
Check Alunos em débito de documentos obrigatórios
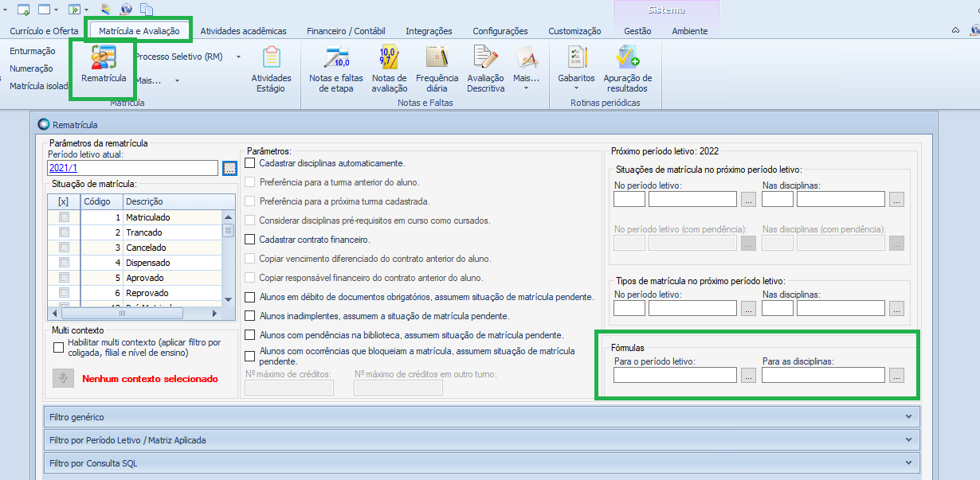pyautogui.click(x=250, y=297)
